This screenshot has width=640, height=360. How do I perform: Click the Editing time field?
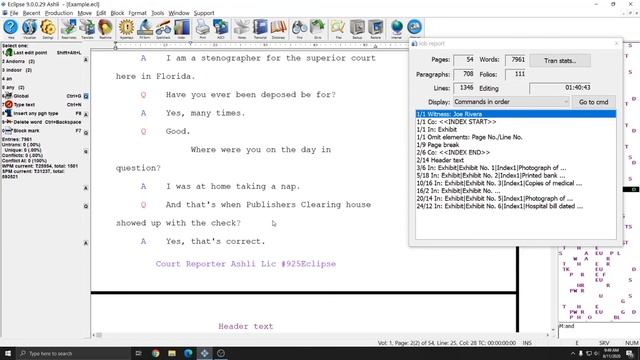pos(560,88)
